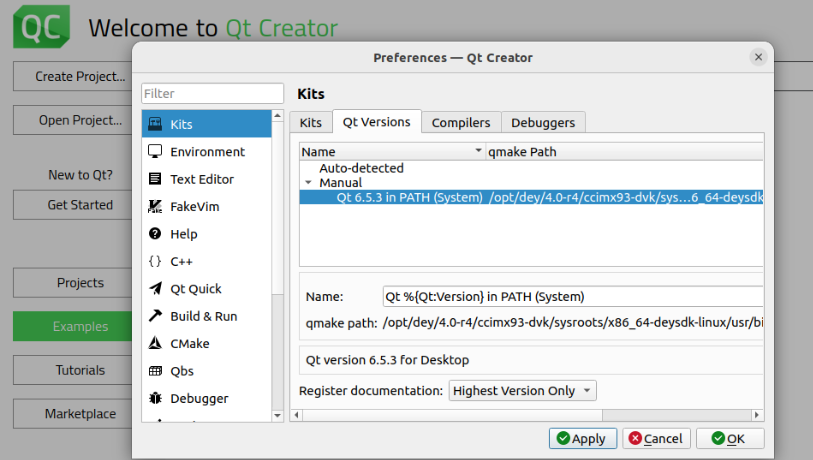Click the Qbs grid icon
The height and width of the screenshot is (460, 813).
(155, 371)
